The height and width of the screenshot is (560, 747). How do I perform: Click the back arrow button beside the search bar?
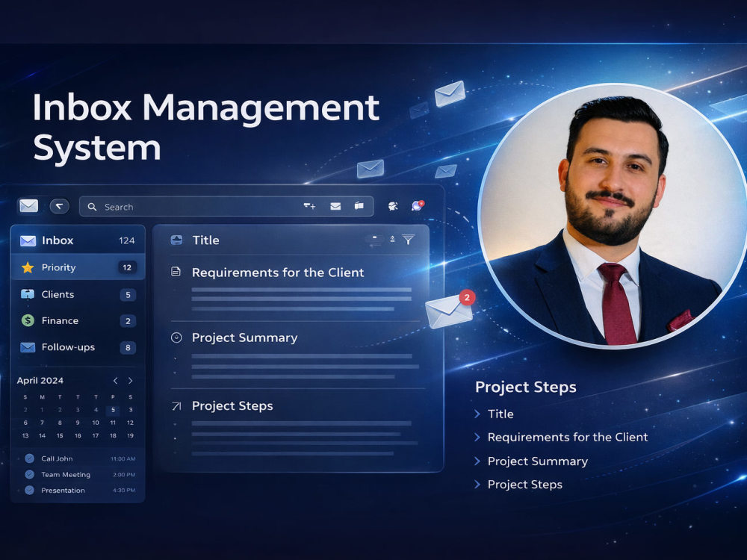pyautogui.click(x=60, y=206)
